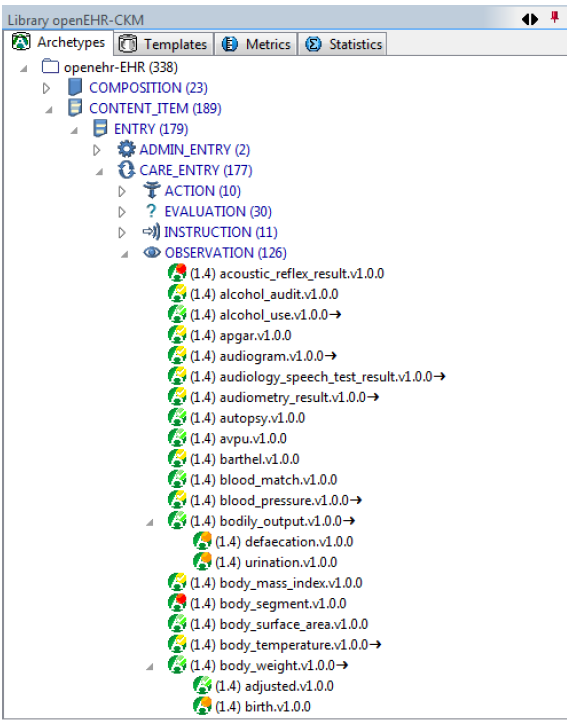This screenshot has width=573, height=724.
Task: Open the Metrics tab
Action: (x=256, y=44)
